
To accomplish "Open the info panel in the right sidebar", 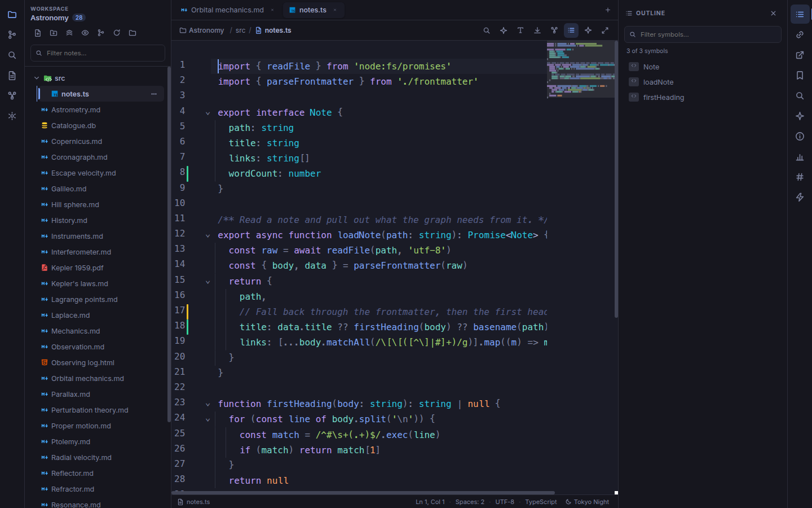I will 800,137.
